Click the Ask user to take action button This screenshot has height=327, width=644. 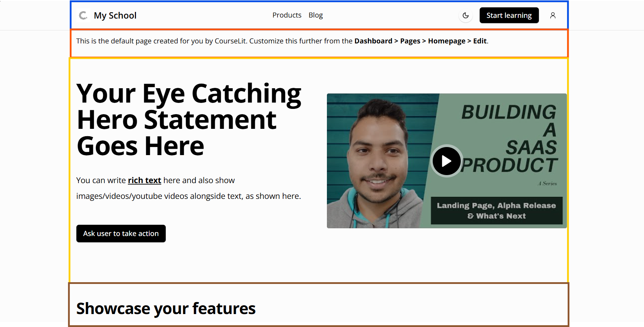pos(121,234)
